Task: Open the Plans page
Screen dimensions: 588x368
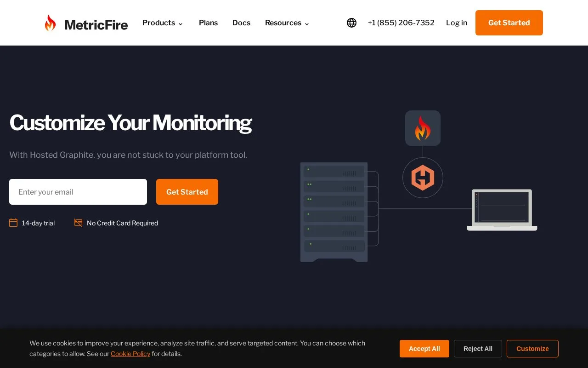Action: click(x=208, y=23)
